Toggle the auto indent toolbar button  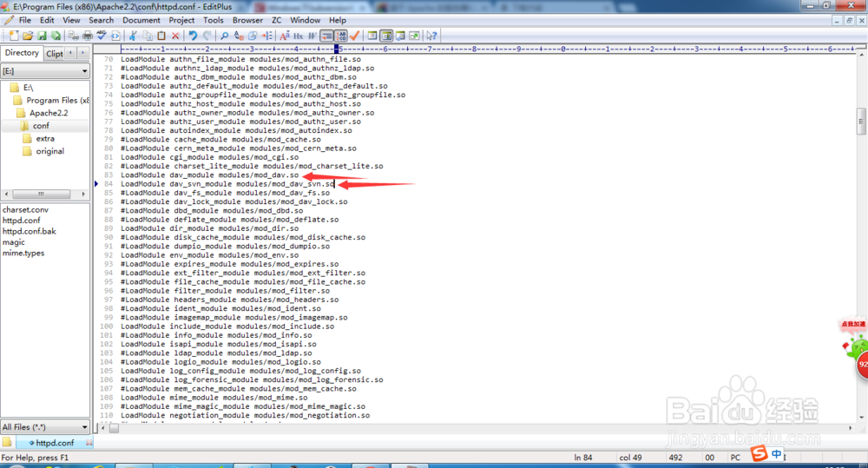(326, 36)
